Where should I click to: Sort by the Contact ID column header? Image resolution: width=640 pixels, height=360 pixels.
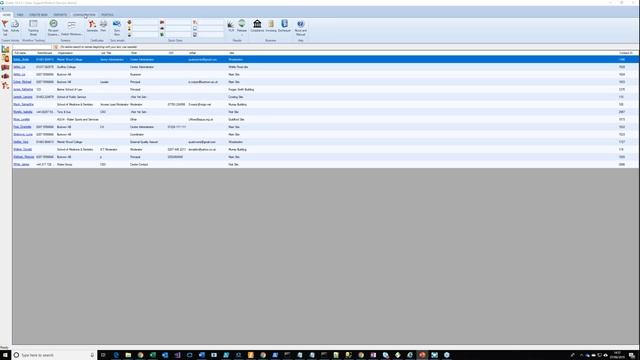(x=626, y=53)
